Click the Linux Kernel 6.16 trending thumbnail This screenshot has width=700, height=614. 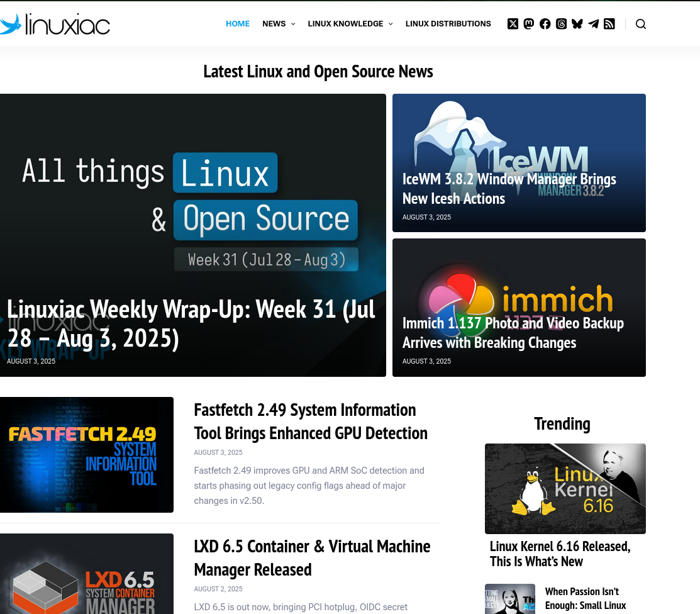pyautogui.click(x=565, y=489)
